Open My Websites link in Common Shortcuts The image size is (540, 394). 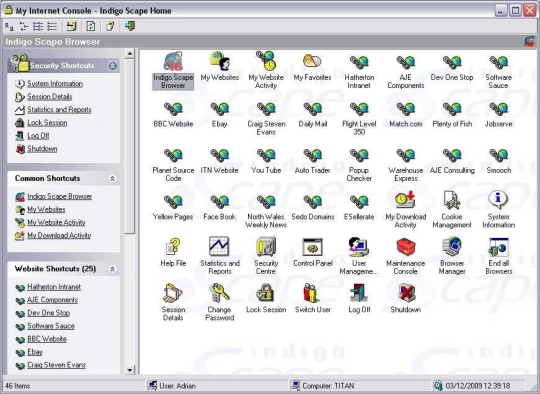coord(46,209)
